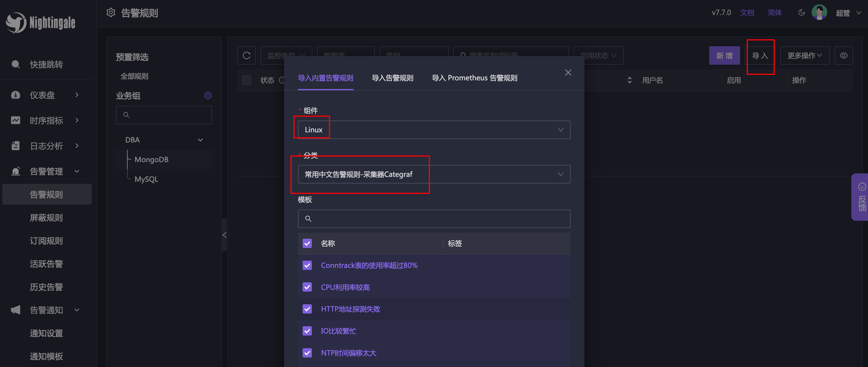Viewport: 868px width, 367px height.
Task: Expand the 时序指标 menu
Action: click(77, 120)
